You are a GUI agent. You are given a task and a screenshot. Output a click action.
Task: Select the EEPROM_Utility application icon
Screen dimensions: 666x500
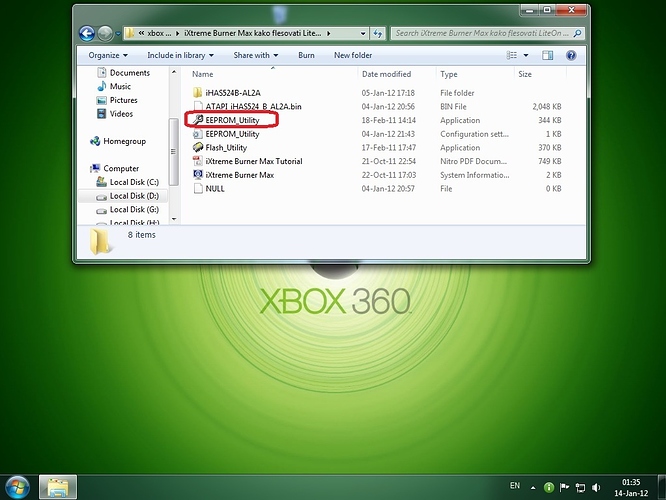[198, 120]
